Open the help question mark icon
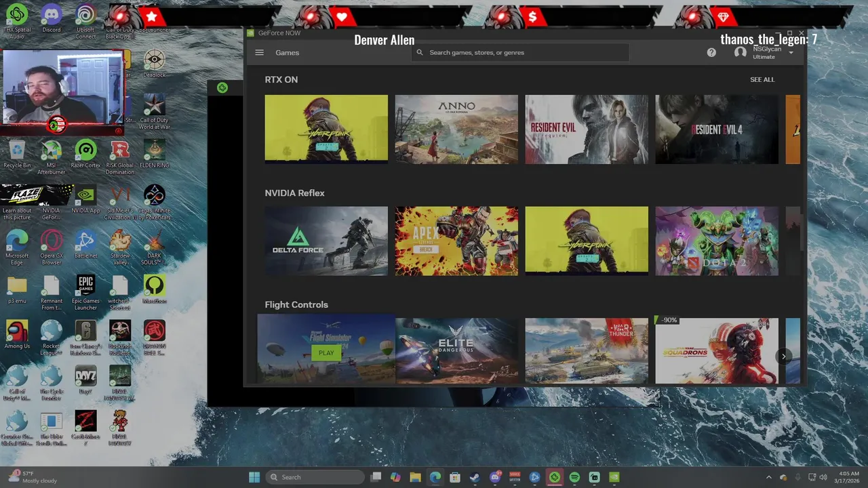The height and width of the screenshot is (488, 868). click(x=711, y=52)
